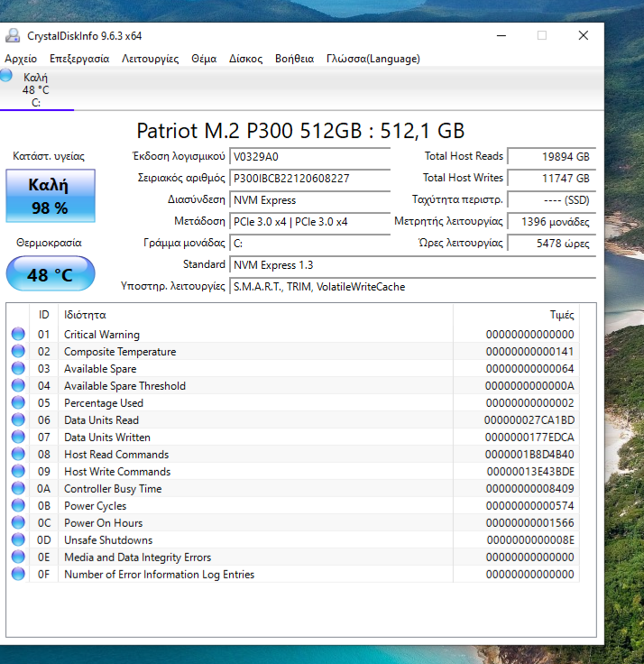644x664 pixels.
Task: Click the Unsafe Shutdowns attribute name
Action: tap(108, 539)
